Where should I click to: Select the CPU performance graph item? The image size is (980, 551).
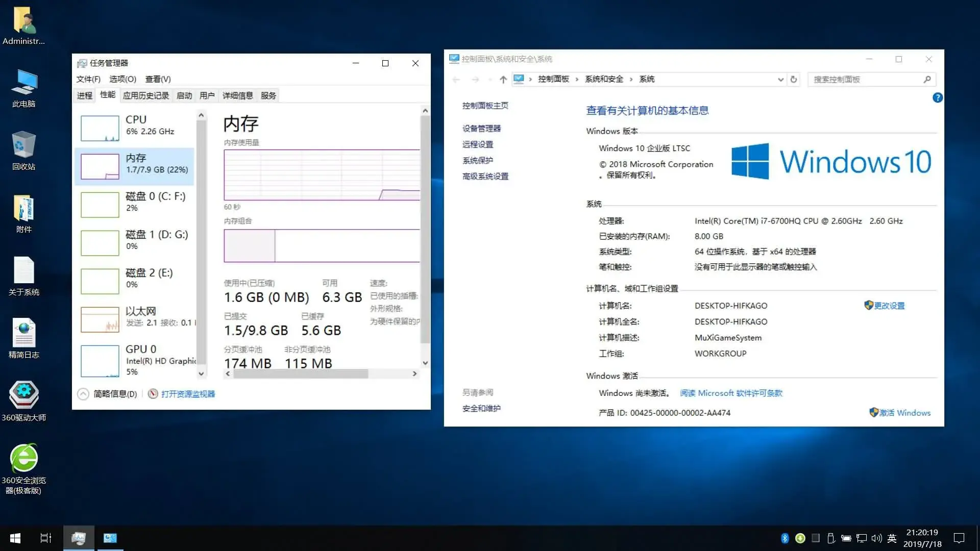[x=135, y=128]
